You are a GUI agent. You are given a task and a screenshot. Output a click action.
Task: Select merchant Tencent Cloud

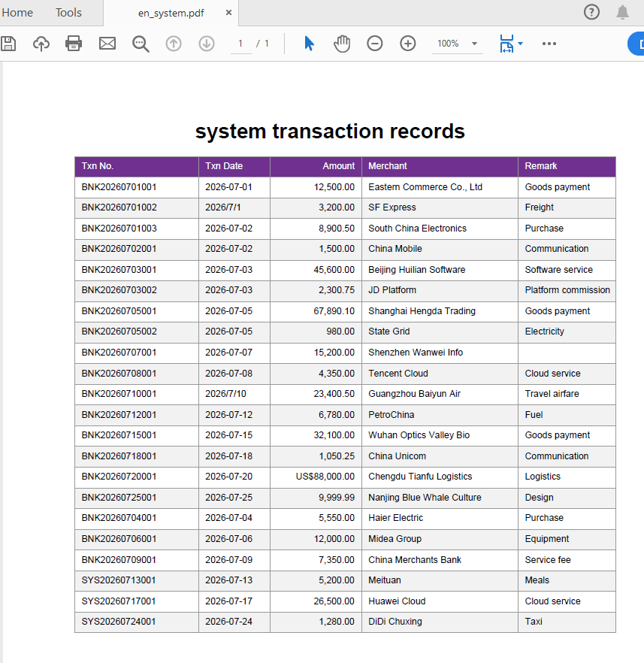point(398,374)
